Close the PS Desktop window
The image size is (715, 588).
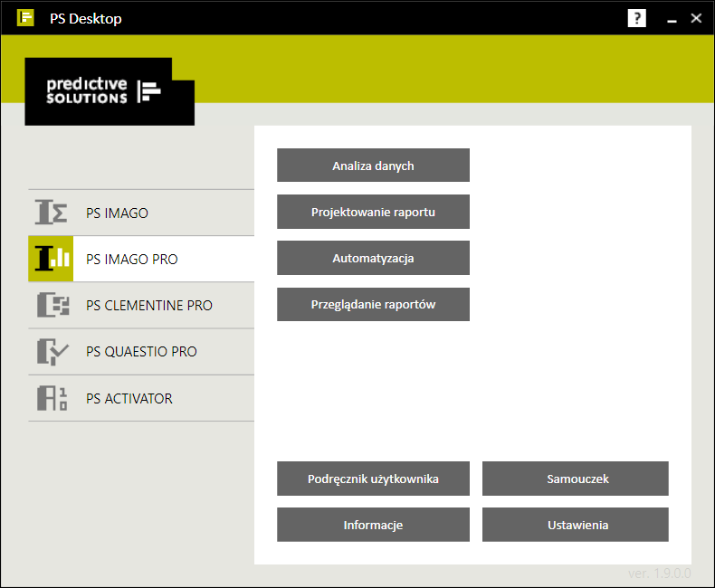(696, 18)
